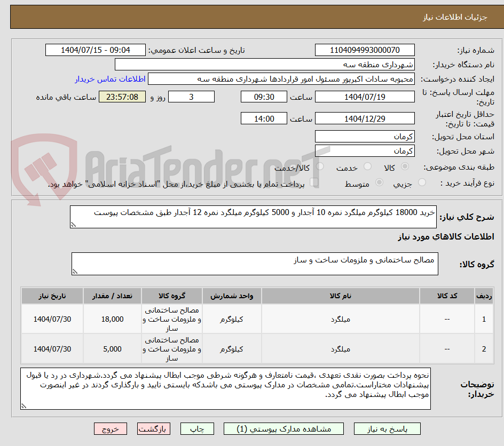This screenshot has height=446, width=504.
Task: Click the ردیف column header
Action: coord(484,296)
